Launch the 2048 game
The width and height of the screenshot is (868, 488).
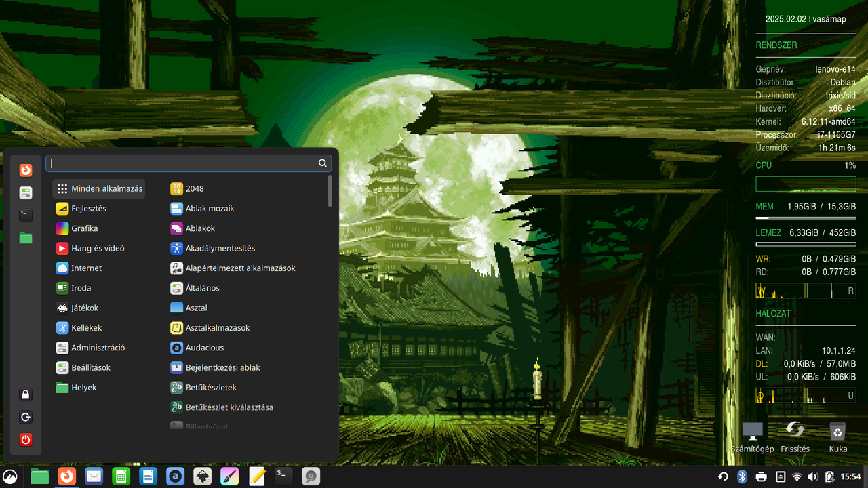click(x=194, y=188)
